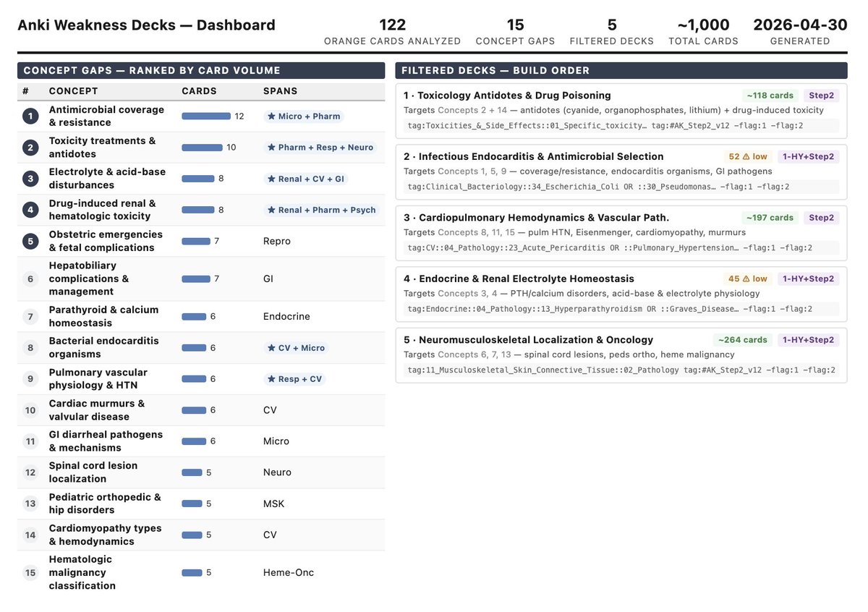
Task: Click rank badge 6 for Hepatobiliary complications
Action: point(30,279)
